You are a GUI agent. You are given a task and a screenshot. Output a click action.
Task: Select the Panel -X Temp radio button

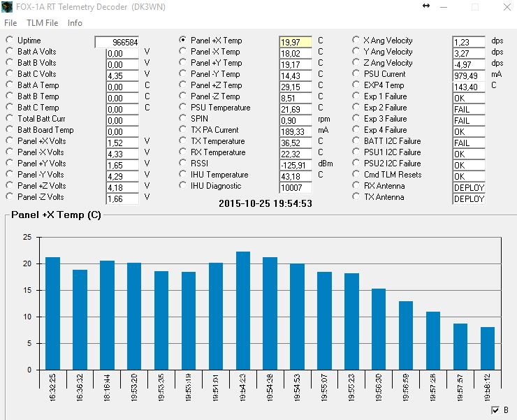[182, 51]
